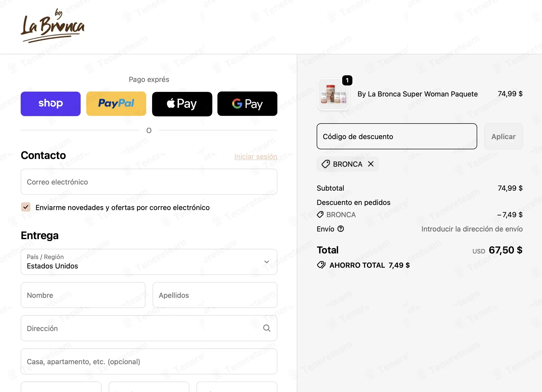Click the Subtotal label
The image size is (542, 392).
[x=330, y=188]
